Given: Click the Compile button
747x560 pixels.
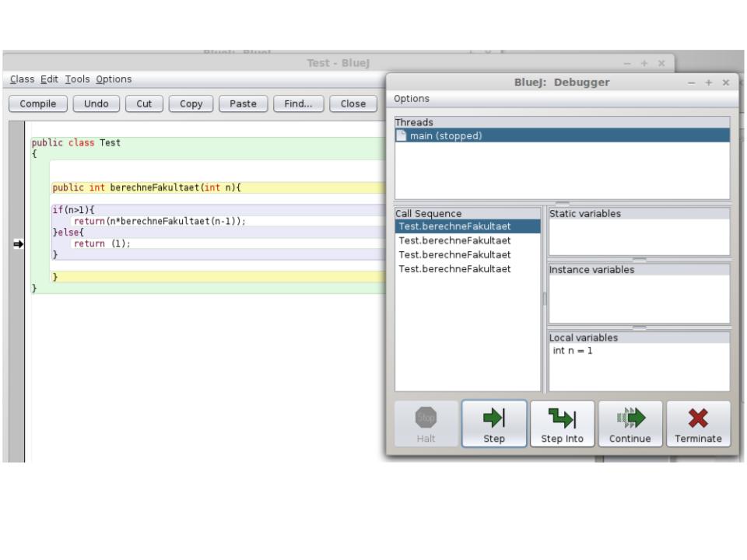Looking at the screenshot, I should [37, 103].
